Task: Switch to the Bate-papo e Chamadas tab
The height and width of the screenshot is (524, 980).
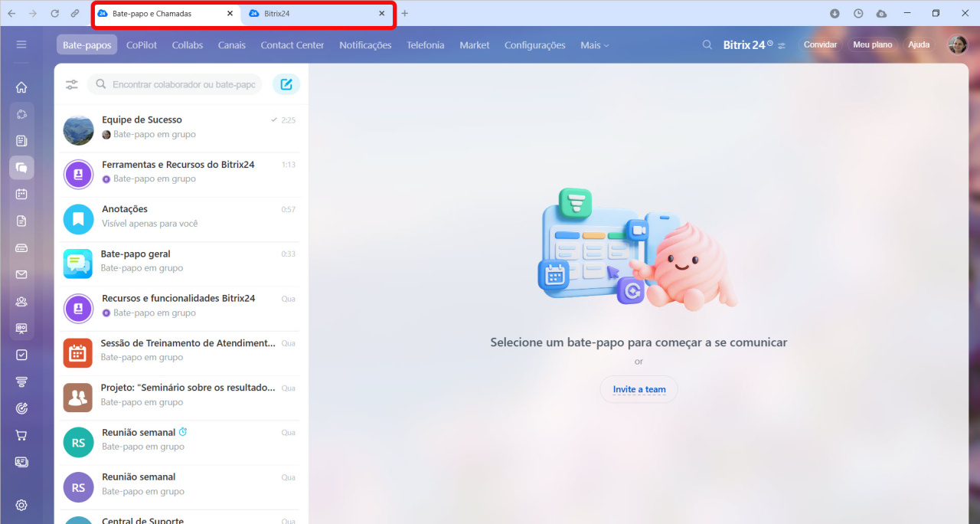Action: 167,14
